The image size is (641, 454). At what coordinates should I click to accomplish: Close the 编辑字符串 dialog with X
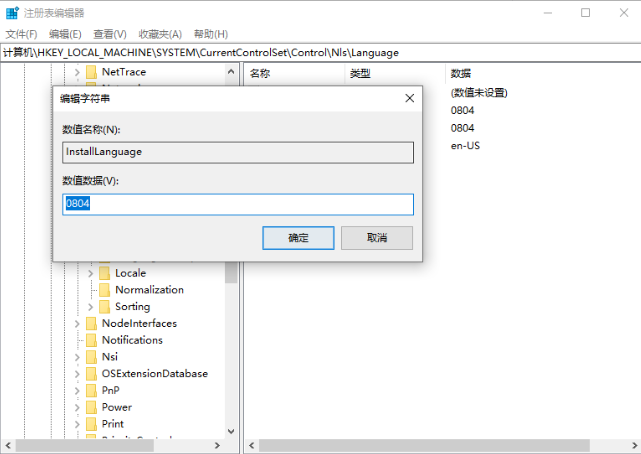(409, 98)
